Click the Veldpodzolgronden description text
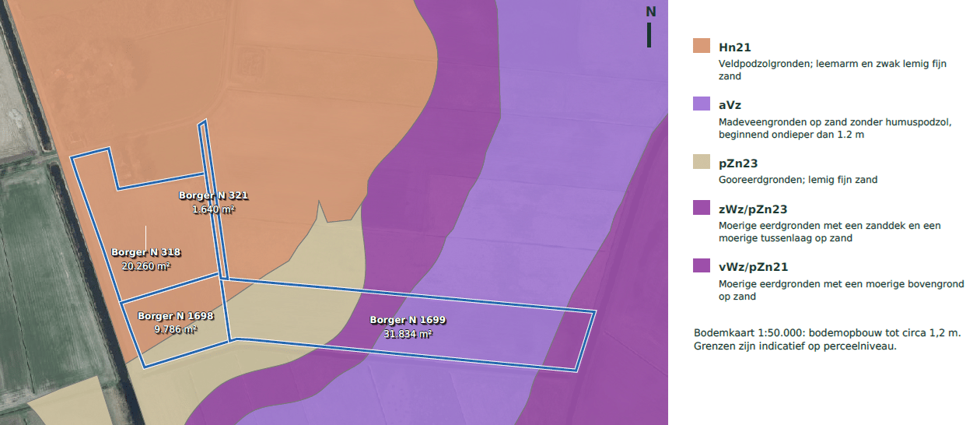 coord(832,70)
